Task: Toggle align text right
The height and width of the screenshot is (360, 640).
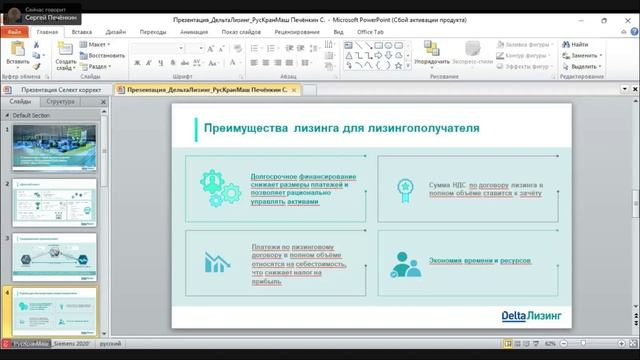Action: point(278,63)
